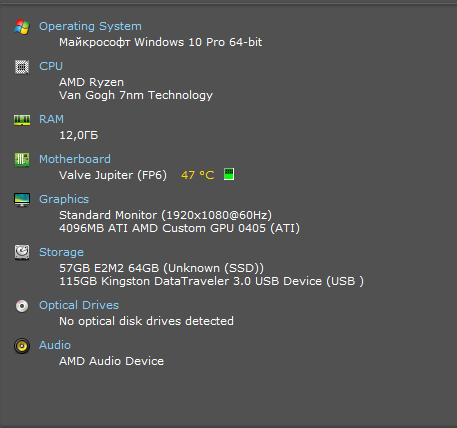457x428 pixels.
Task: Go to the Motherboard section
Action: pyautogui.click(x=75, y=159)
